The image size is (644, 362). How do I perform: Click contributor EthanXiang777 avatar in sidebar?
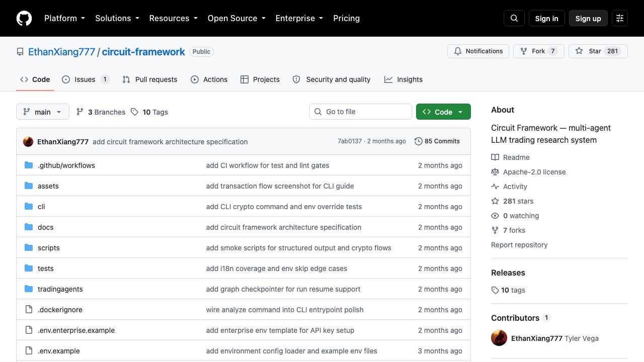coord(499,338)
